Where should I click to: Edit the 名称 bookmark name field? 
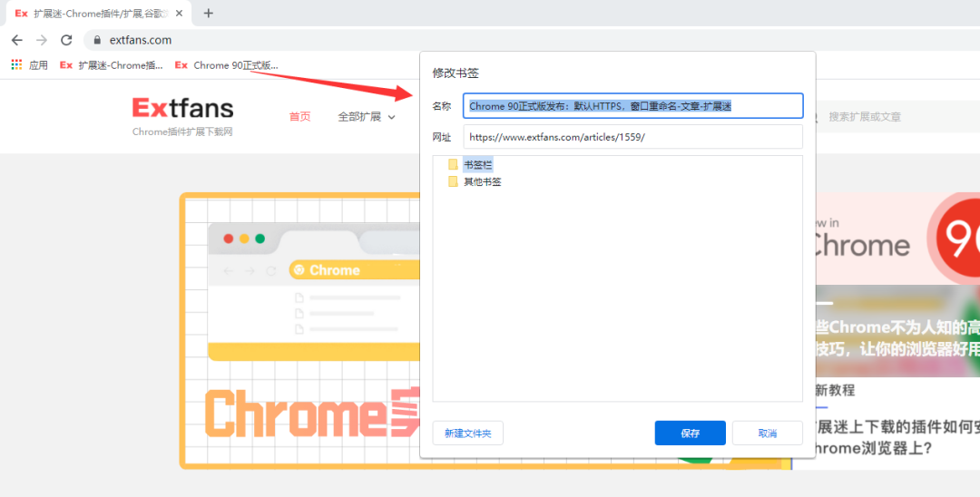633,106
